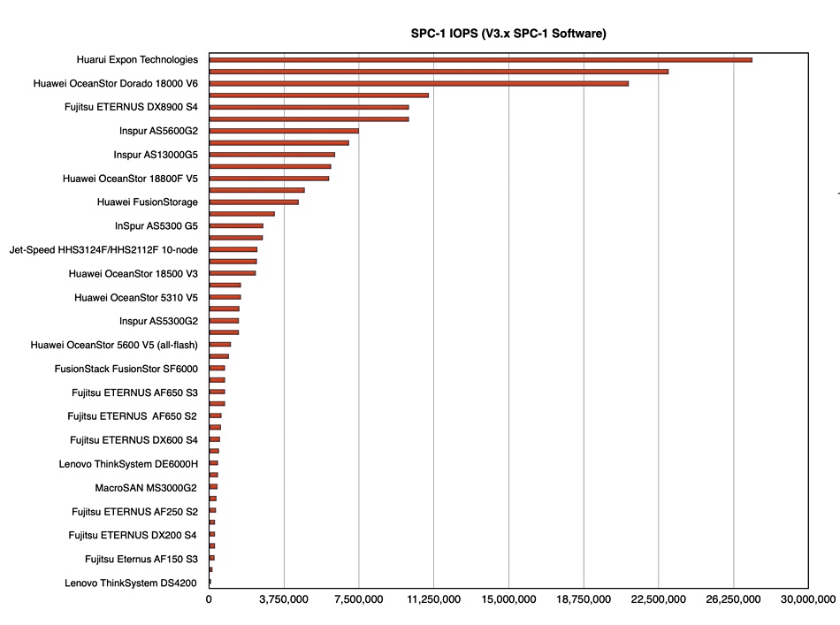Select Fujitsu ETERNUS AF650 S3 label

pos(134,393)
